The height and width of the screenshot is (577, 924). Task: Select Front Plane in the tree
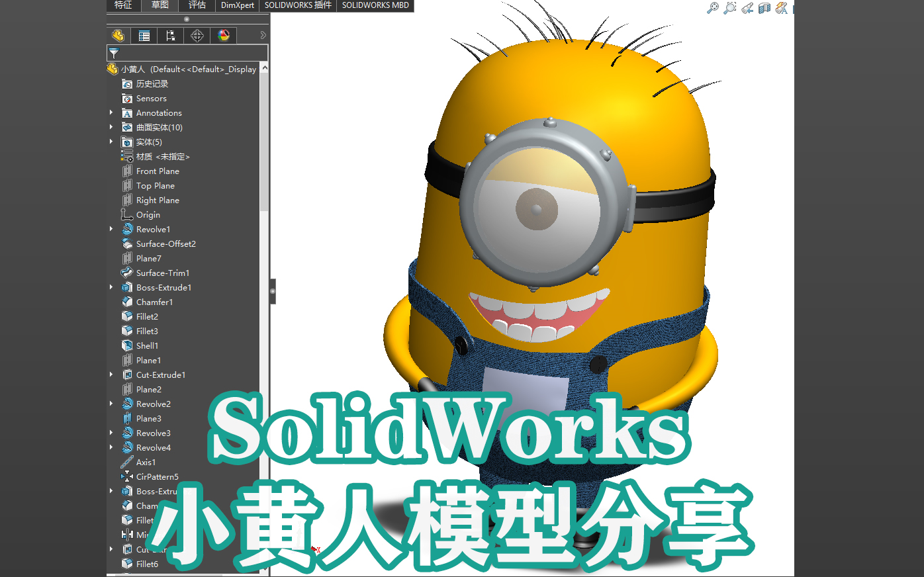158,171
